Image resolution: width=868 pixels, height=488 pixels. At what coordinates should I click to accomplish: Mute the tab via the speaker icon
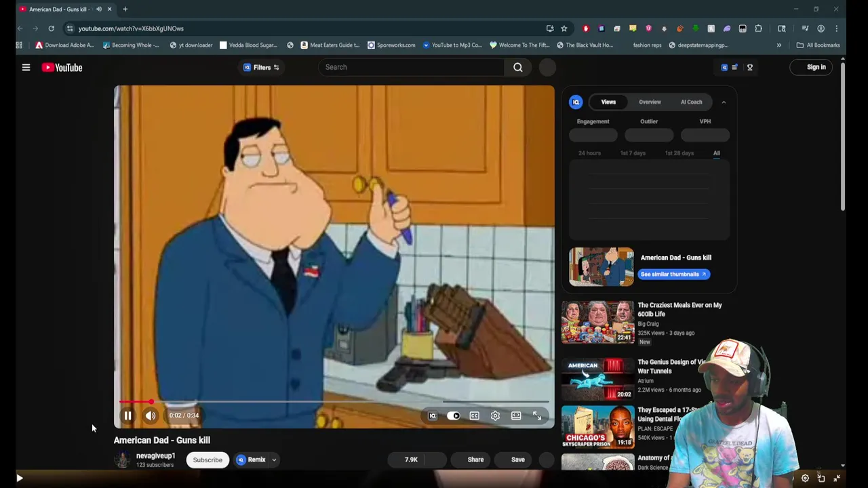99,9
